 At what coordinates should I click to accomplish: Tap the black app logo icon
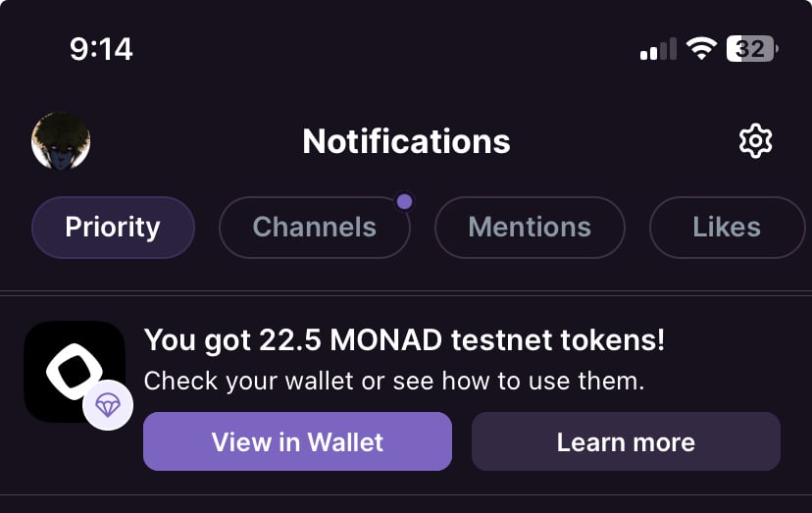[x=75, y=371]
